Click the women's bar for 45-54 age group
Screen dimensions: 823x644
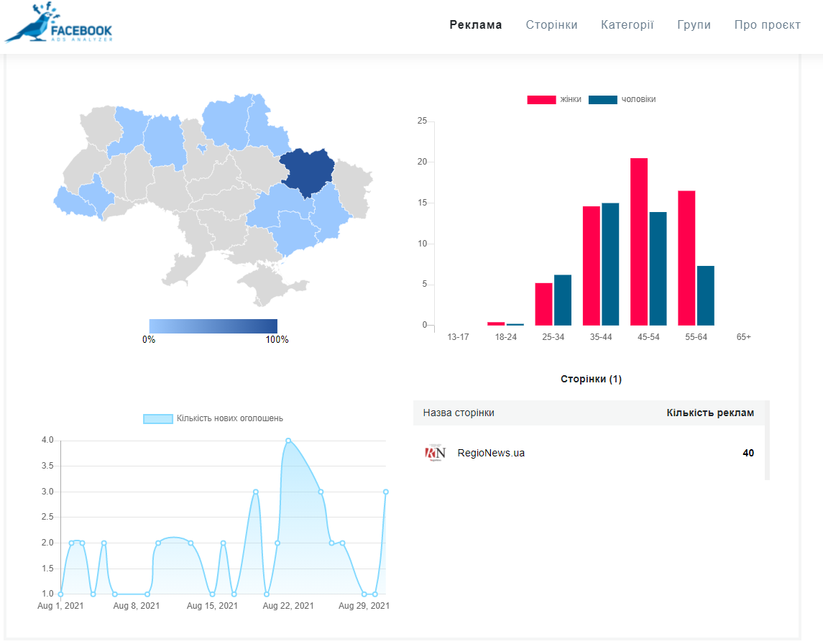(639, 241)
